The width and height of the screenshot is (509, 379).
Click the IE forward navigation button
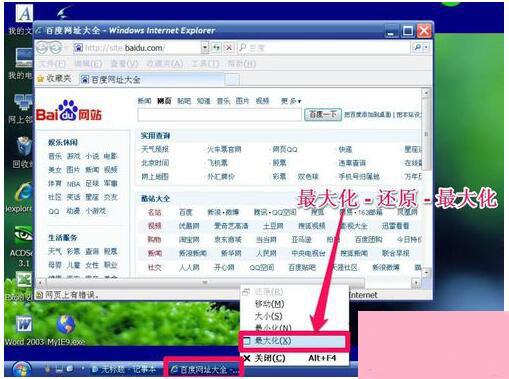point(55,48)
